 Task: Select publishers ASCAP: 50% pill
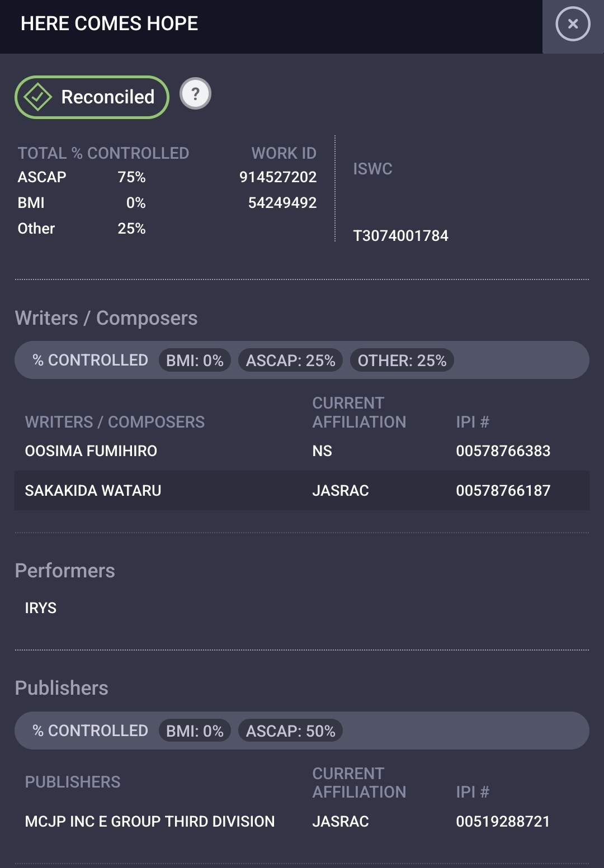(291, 731)
